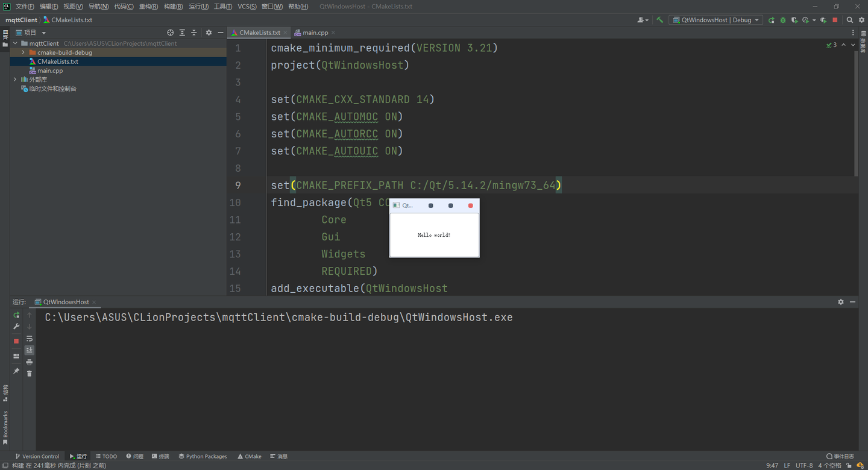Open the CMake tool window tab
868x470 pixels.
click(250, 456)
